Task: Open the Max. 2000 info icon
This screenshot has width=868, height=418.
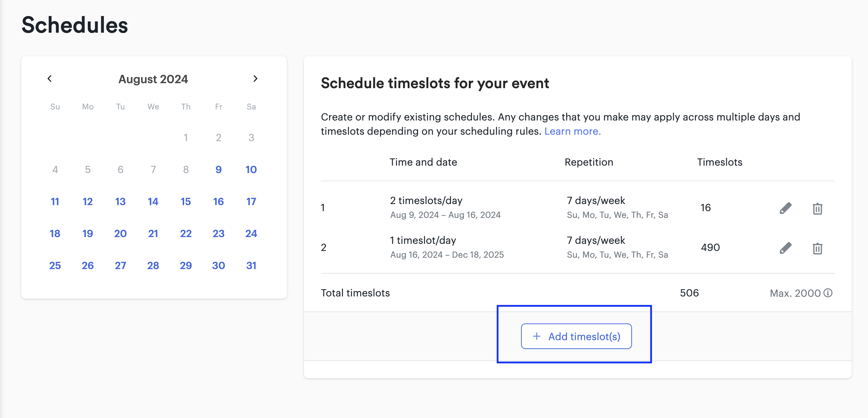Action: [x=828, y=293]
